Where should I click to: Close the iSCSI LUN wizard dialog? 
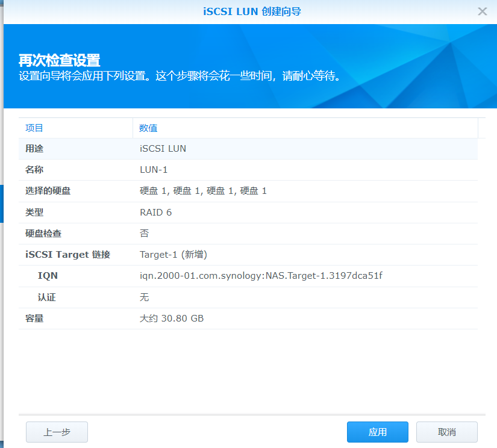(x=482, y=11)
